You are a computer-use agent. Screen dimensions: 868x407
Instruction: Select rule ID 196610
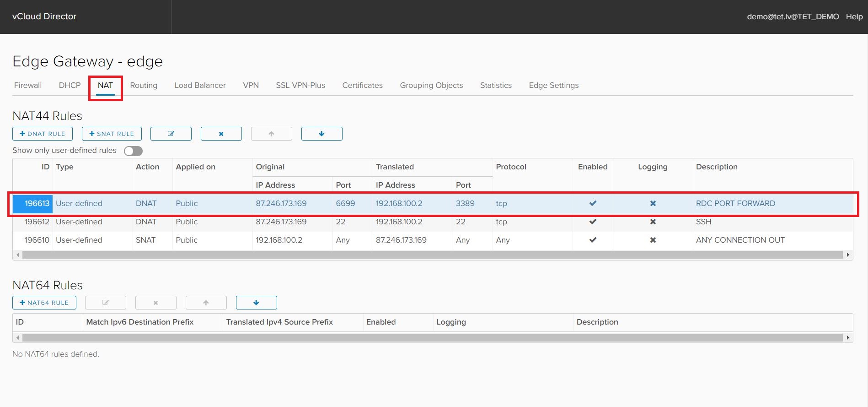pos(37,240)
